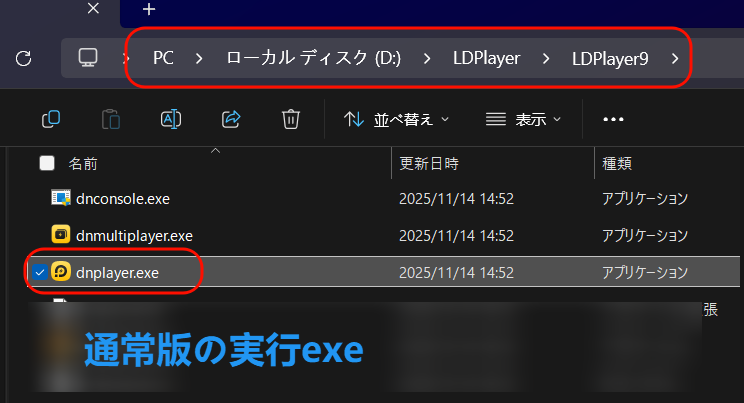
Task: Toggle the select-all checkbox beside 名前
Action: tap(47, 163)
